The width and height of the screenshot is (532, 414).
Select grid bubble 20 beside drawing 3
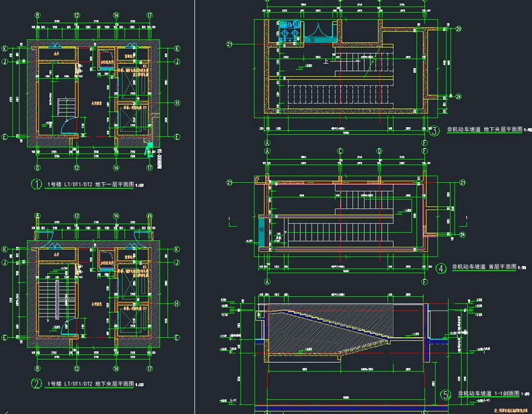(x=459, y=28)
